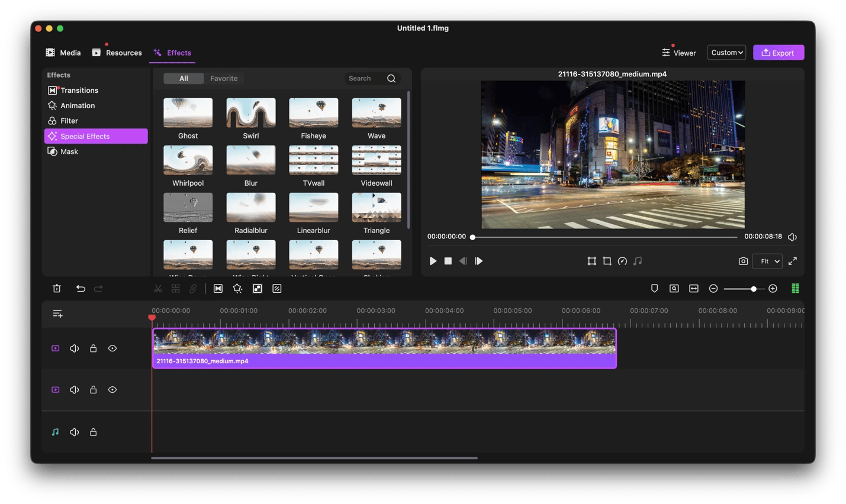Choose the Triangle effect thumbnail
The height and width of the screenshot is (504, 846).
click(377, 208)
